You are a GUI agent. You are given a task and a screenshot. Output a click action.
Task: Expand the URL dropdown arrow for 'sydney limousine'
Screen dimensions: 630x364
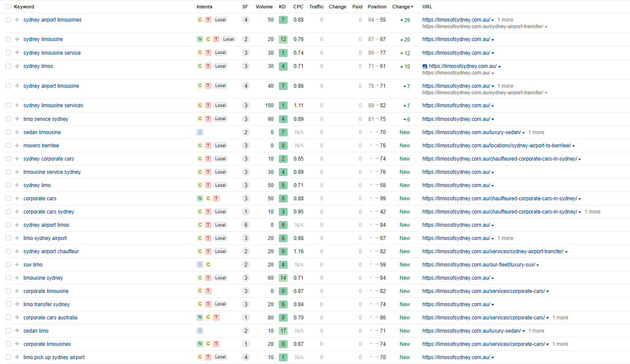coord(493,40)
